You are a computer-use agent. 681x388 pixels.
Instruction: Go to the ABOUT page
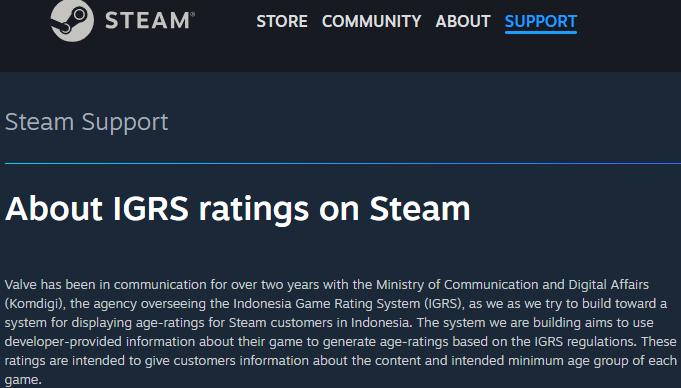[x=463, y=21]
